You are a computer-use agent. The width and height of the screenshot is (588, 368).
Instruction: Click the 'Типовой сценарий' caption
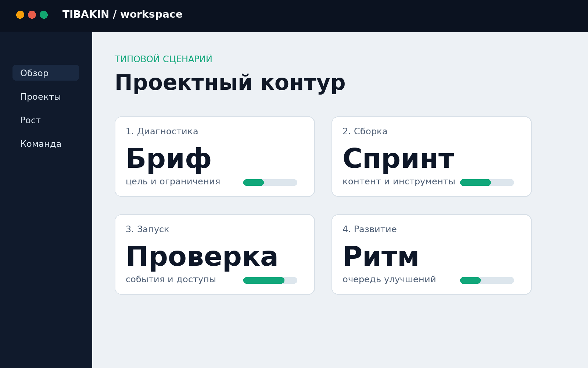tap(164, 59)
